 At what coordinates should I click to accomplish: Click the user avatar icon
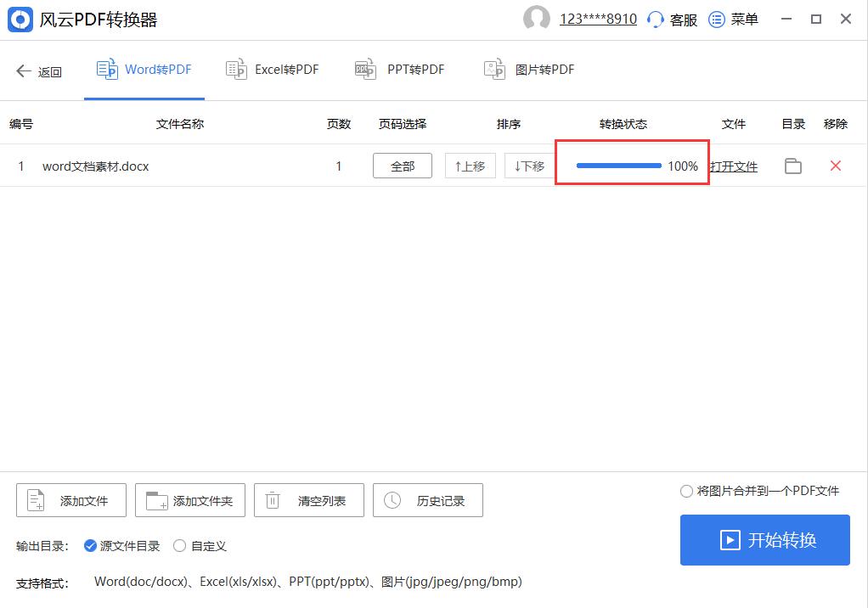(537, 19)
